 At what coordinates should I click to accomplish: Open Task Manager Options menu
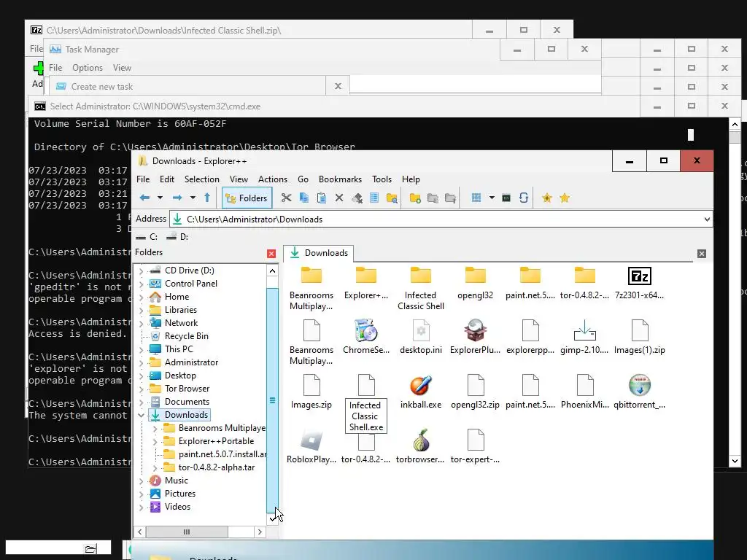pos(88,68)
